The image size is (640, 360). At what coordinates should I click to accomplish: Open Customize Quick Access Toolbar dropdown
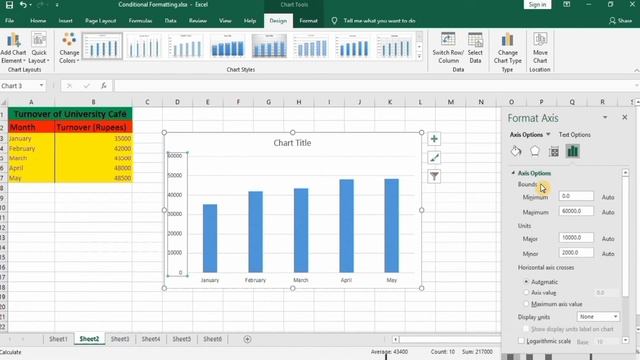pyautogui.click(x=57, y=5)
